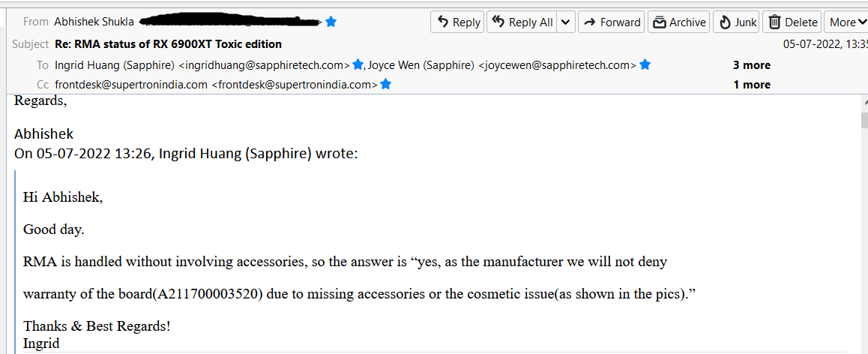Viewport: 868px width, 354px height.
Task: Show 3 more To recipients
Action: coord(751,65)
